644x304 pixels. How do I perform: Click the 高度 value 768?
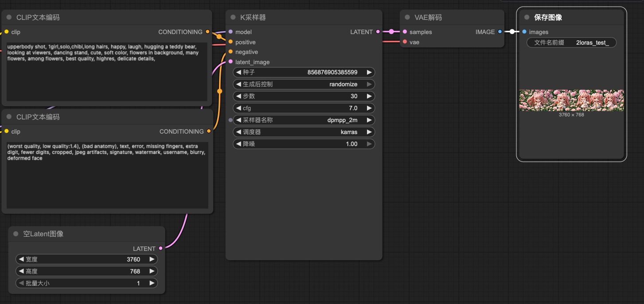(135, 271)
